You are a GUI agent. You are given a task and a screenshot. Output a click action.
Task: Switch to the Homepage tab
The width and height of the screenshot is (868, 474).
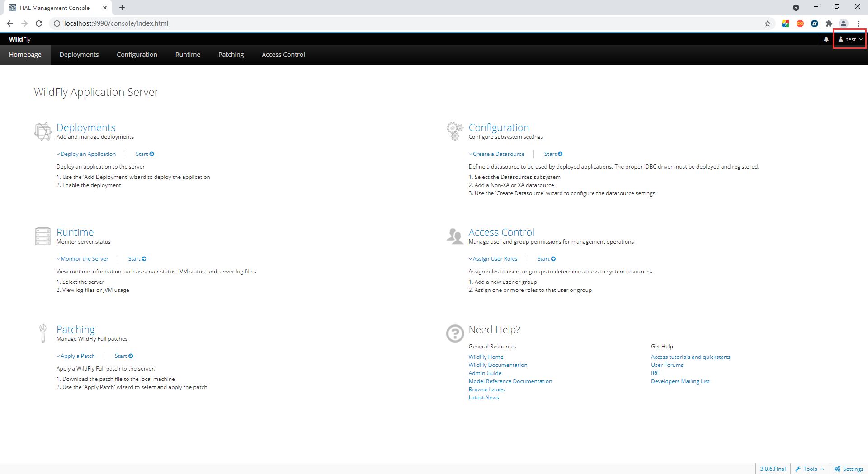pos(25,55)
